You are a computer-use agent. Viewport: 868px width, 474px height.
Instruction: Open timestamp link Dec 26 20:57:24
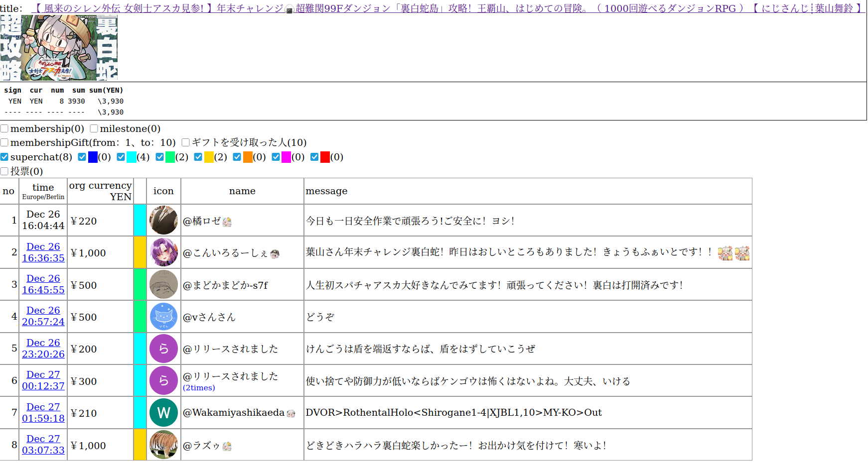tap(43, 316)
